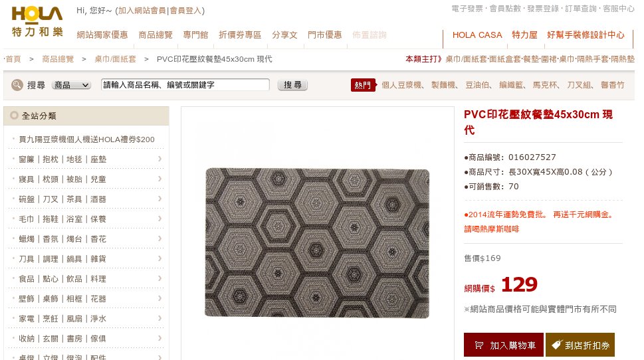Click the HOLA logo

(x=37, y=21)
